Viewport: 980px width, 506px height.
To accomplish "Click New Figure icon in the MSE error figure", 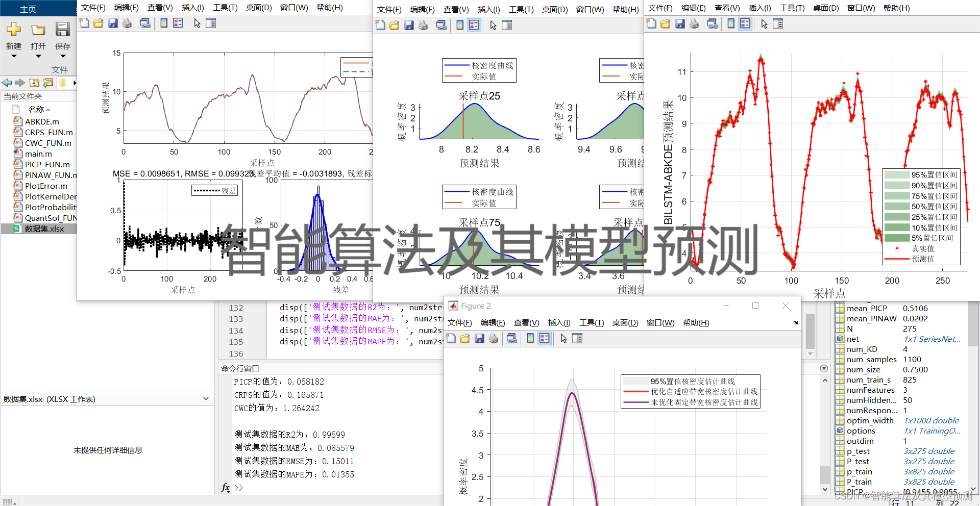I will click(x=85, y=23).
